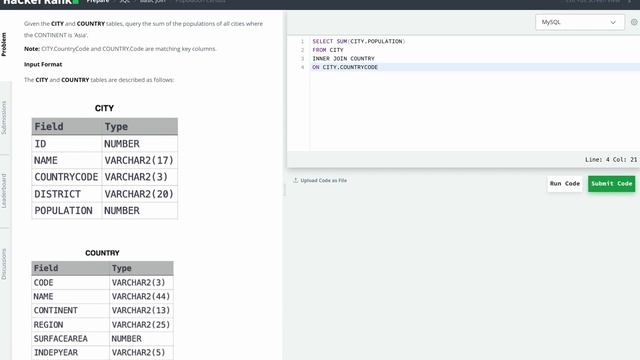This screenshot has height=360, width=640.
Task: Open editor settings gear icon
Action: pyautogui.click(x=634, y=22)
